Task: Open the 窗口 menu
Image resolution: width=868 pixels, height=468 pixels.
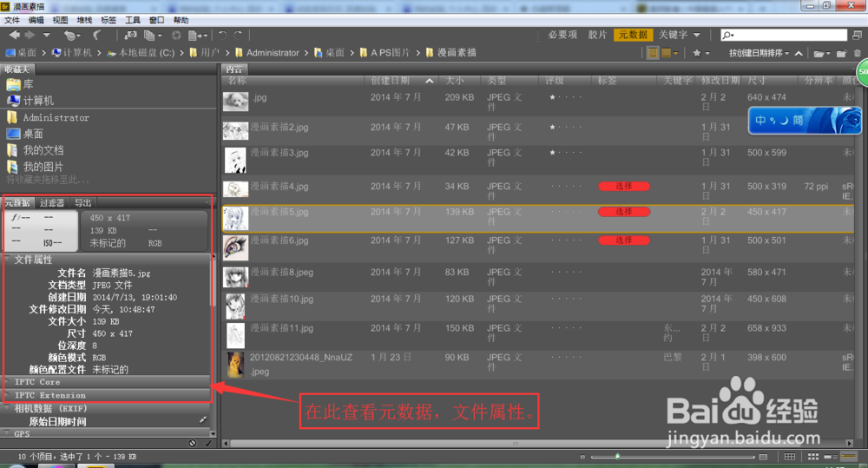Action: (156, 20)
